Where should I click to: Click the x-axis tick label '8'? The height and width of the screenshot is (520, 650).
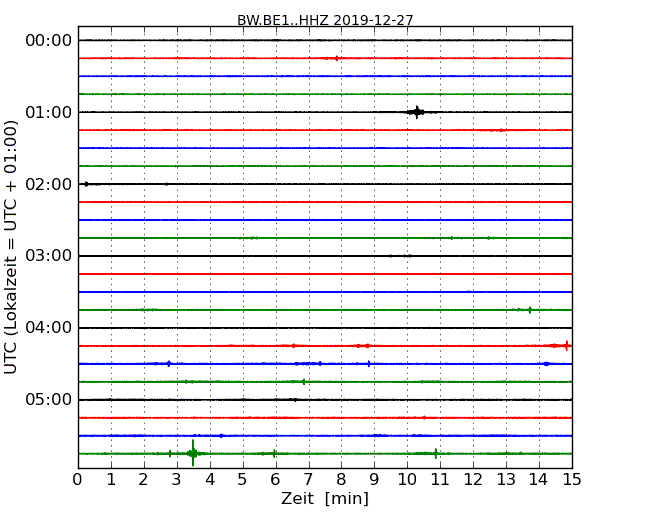341,480
